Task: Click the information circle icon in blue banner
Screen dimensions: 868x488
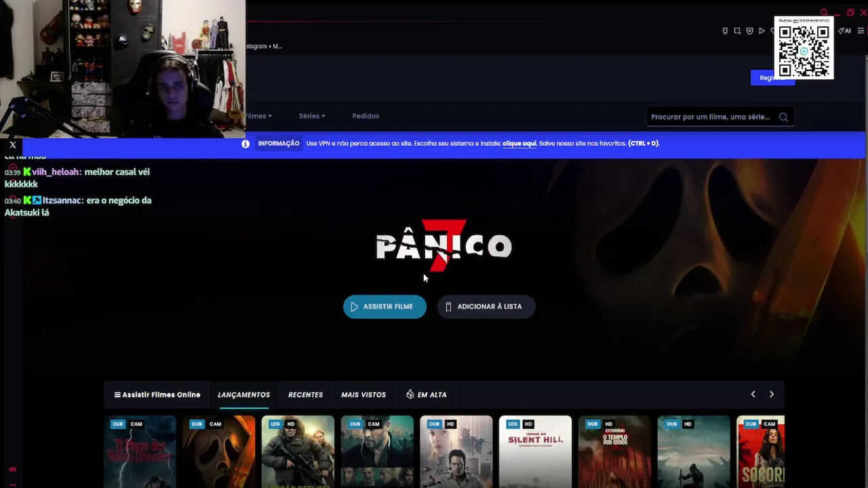Action: tap(245, 144)
